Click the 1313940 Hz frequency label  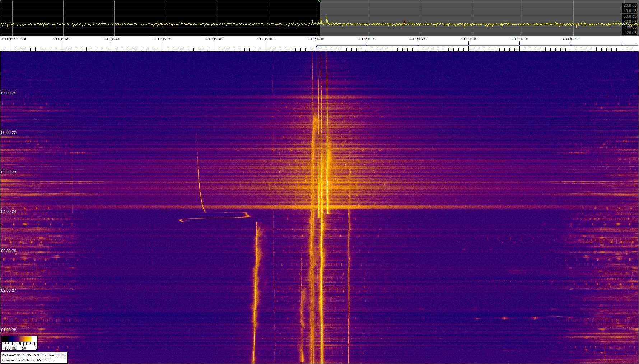click(14, 39)
